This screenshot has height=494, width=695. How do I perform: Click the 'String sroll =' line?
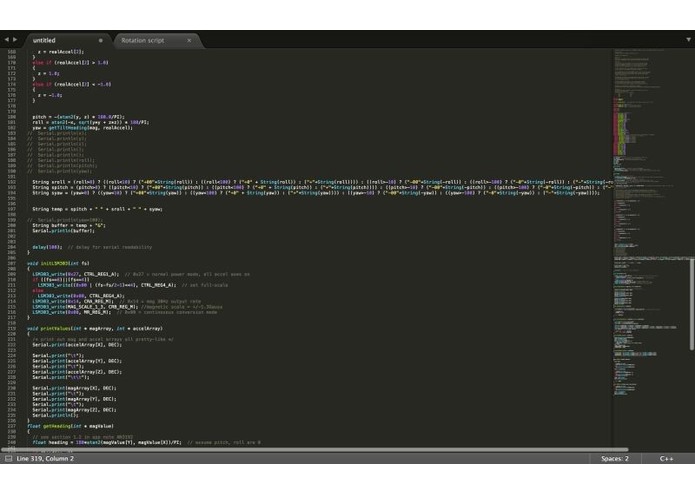point(322,182)
